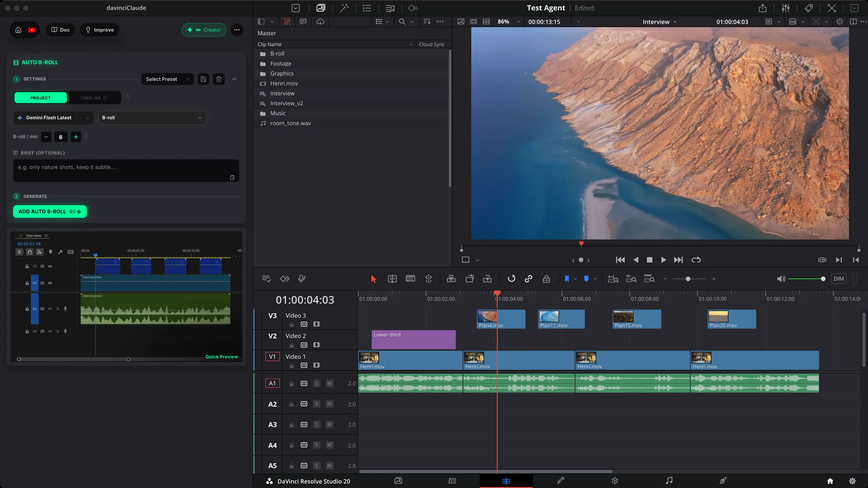The image size is (868, 488).
Task: Click the YouTube icon in davinciClaude
Action: pos(32,30)
